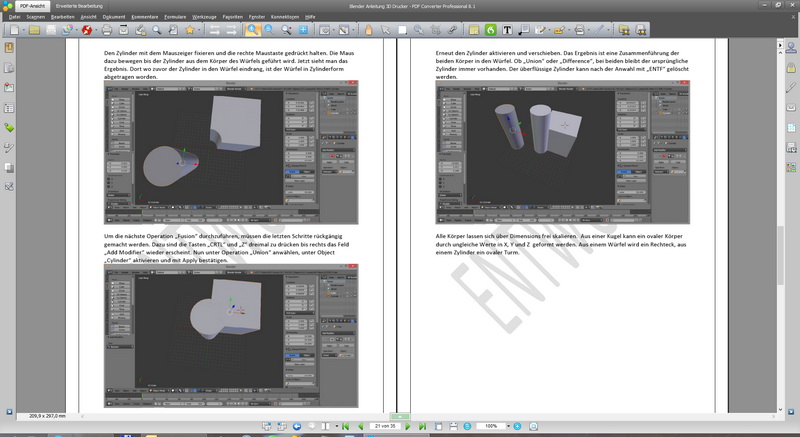The height and width of the screenshot is (437, 800).
Task: Send document via the email envelope icon
Action: pyautogui.click(x=123, y=30)
